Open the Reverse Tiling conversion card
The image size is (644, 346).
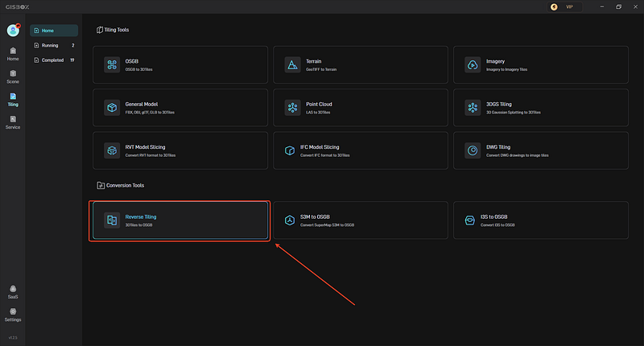[180, 220]
